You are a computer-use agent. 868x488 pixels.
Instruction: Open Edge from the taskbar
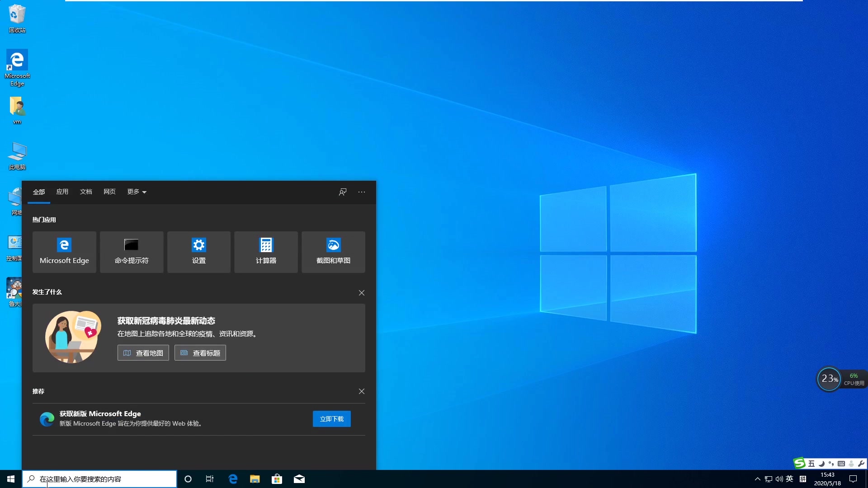pyautogui.click(x=233, y=479)
